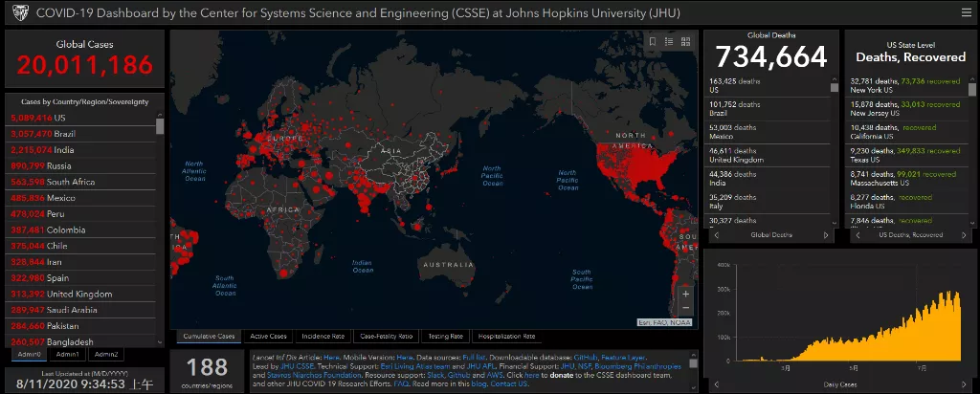Viewport: 980px width, 394px height.
Task: Click the JHU shield logo
Action: [x=20, y=12]
